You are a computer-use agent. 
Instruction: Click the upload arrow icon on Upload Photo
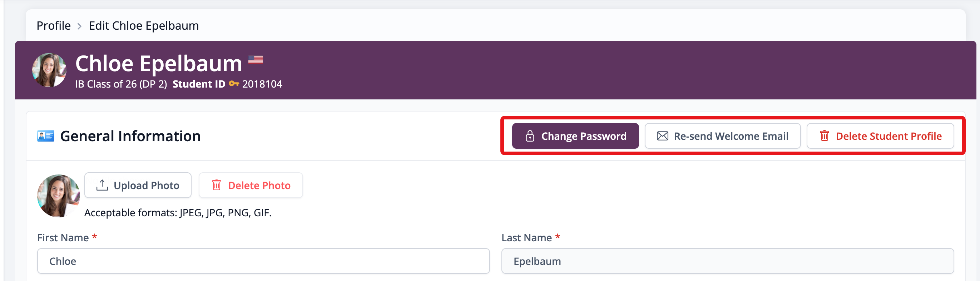102,185
